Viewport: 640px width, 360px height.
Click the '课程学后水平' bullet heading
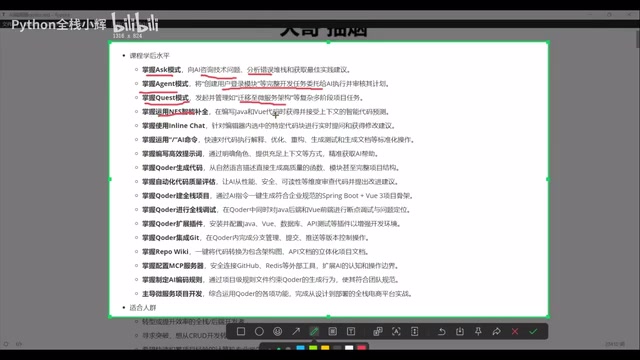pos(149,56)
